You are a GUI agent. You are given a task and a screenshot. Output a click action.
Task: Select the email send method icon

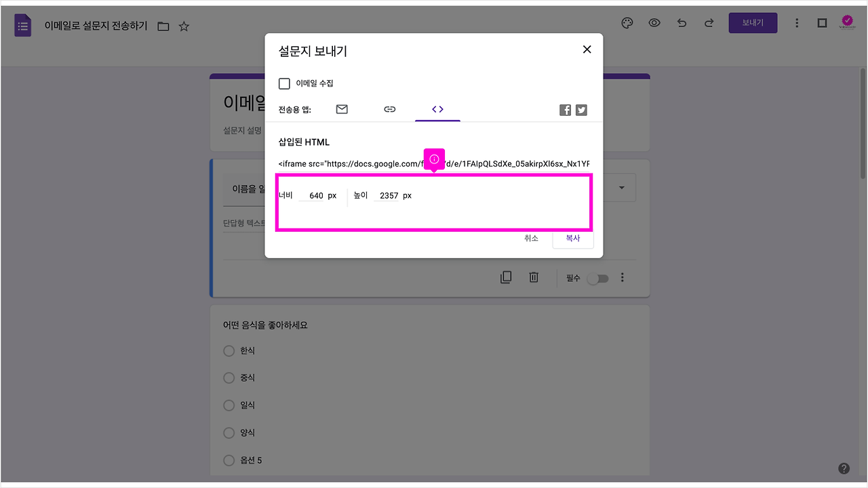341,108
